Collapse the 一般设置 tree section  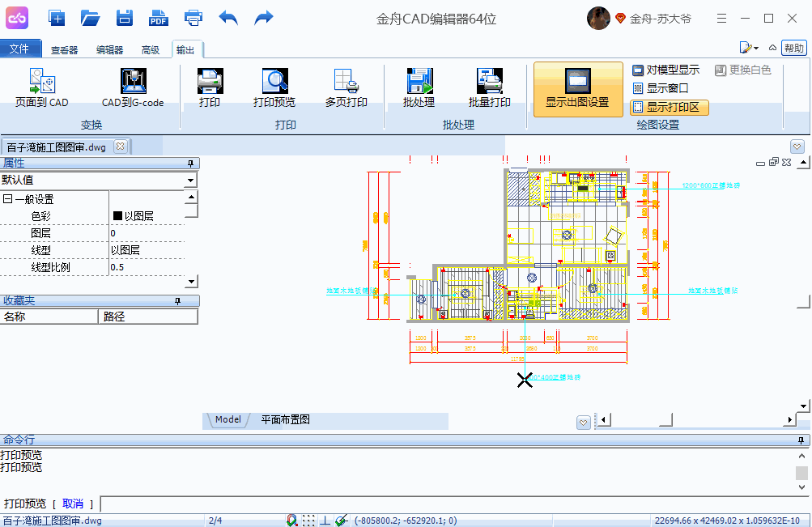pos(7,199)
